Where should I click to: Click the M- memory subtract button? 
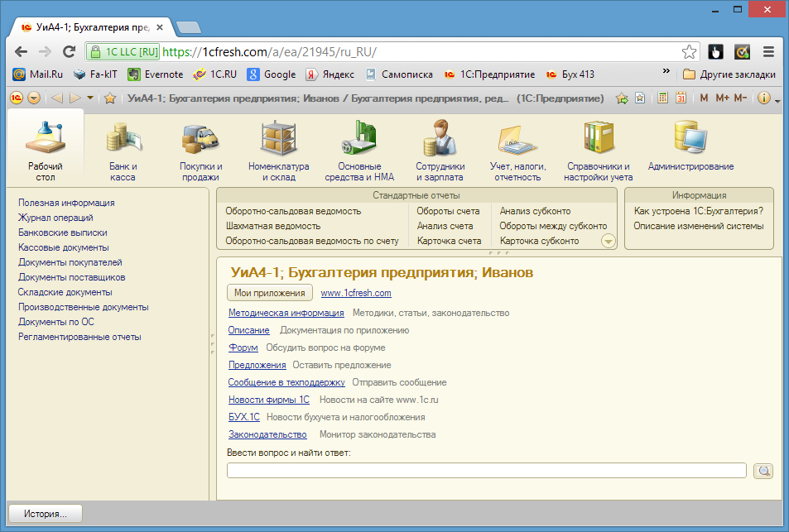(x=740, y=98)
